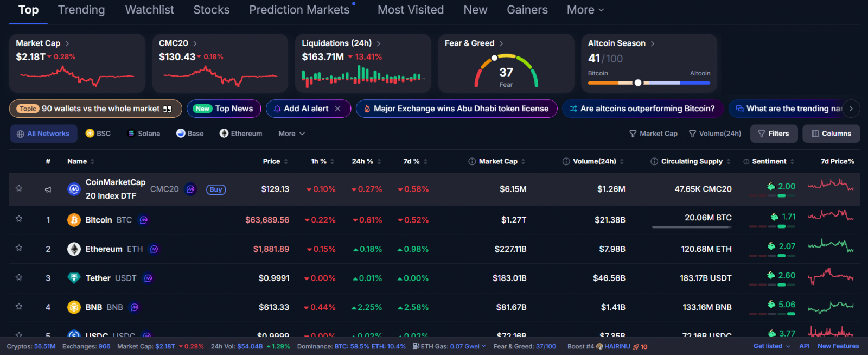The image size is (868, 355).
Task: Sort table by 7d % column
Action: (416, 161)
